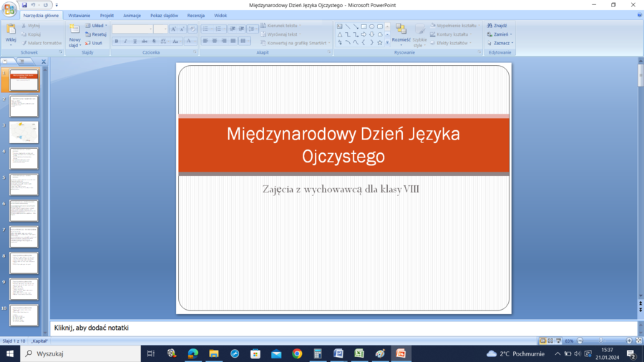Toggle Underline formatting
This screenshot has height=362, width=644.
click(x=135, y=41)
